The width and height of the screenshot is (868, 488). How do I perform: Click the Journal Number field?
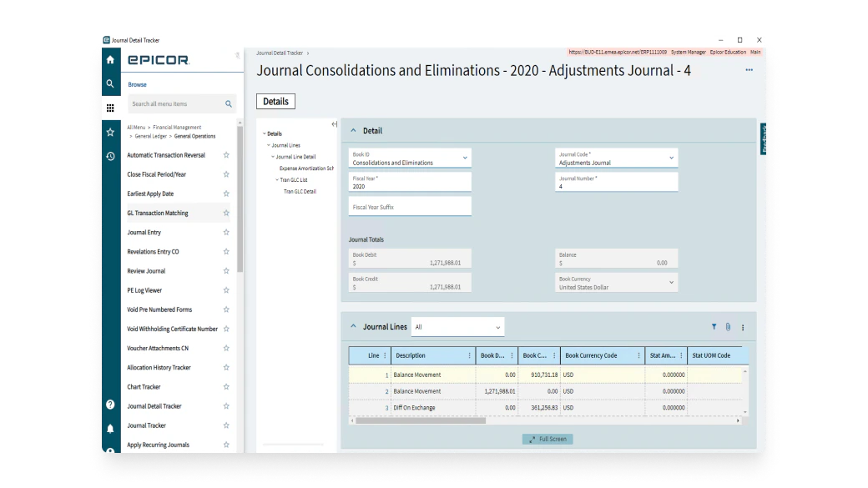click(616, 182)
